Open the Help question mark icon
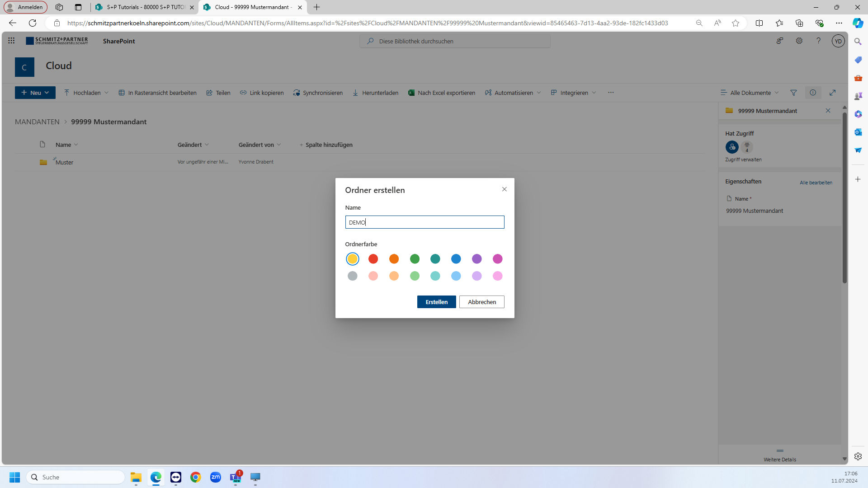Screen dimensions: 868x488 [x=818, y=41]
